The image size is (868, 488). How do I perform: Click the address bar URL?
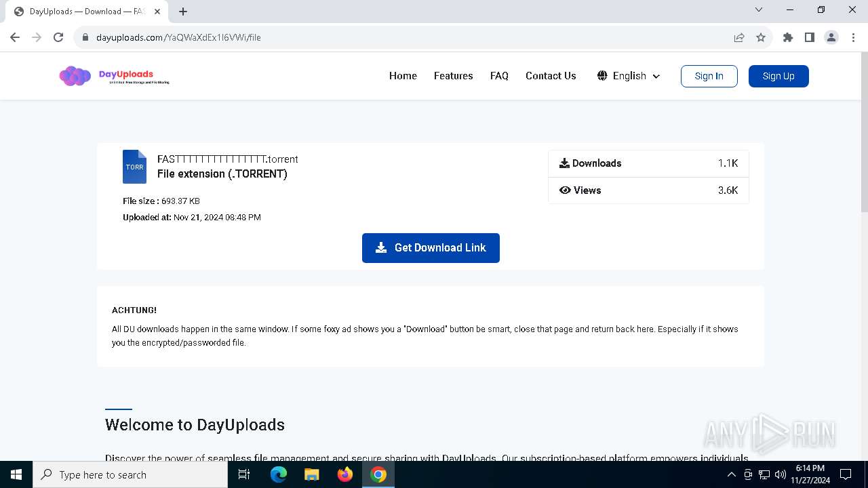(x=178, y=37)
